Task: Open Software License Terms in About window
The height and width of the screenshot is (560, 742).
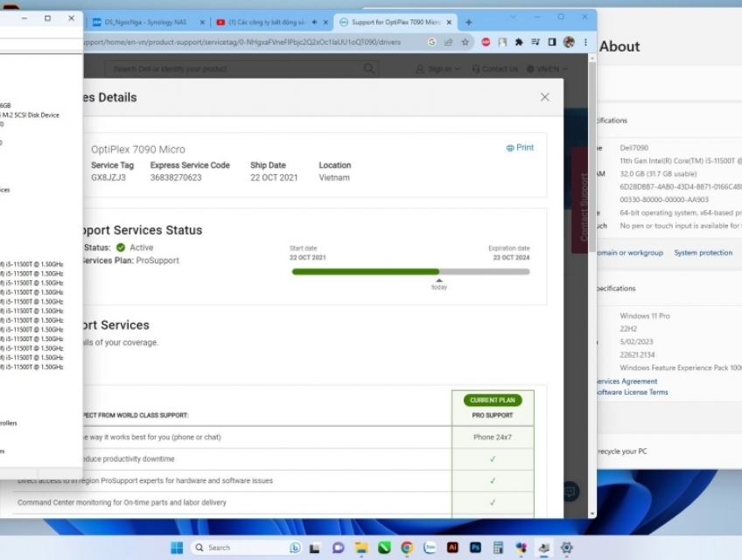Action: (x=633, y=392)
